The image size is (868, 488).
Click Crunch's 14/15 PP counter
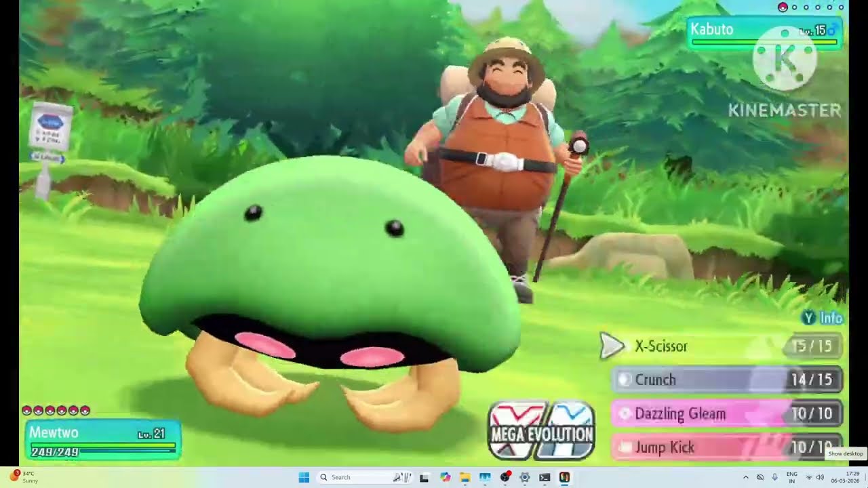coord(812,380)
